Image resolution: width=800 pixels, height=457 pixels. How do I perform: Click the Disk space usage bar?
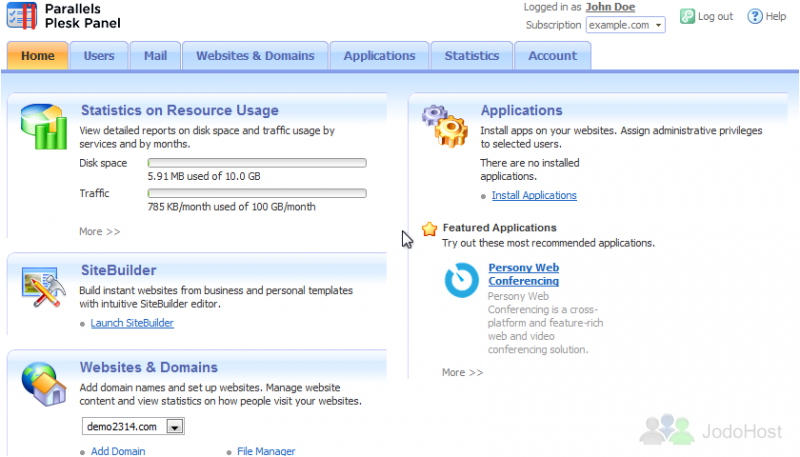257,162
